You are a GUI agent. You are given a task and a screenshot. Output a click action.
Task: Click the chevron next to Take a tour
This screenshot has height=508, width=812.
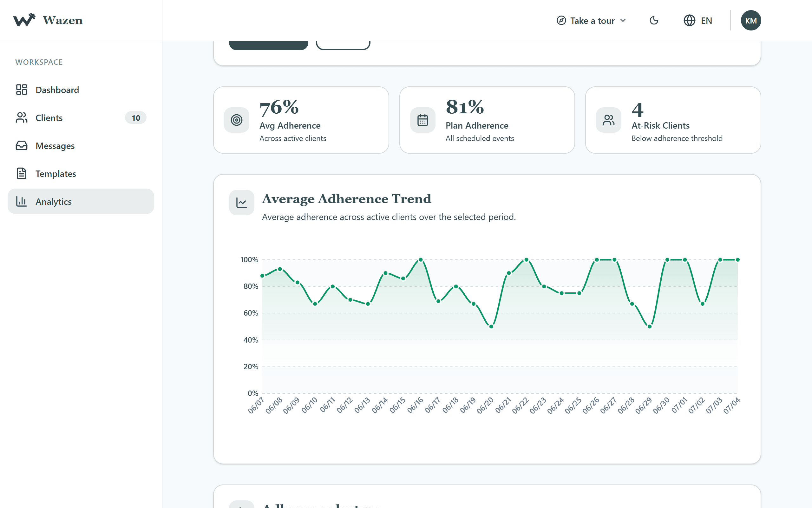point(623,21)
